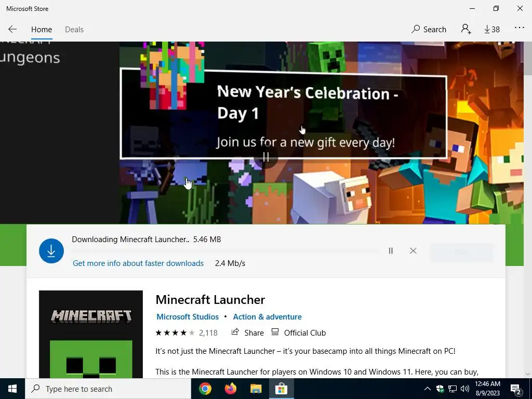Minimize the Microsoft Store window
The width and height of the screenshot is (532, 399).
(472, 8)
